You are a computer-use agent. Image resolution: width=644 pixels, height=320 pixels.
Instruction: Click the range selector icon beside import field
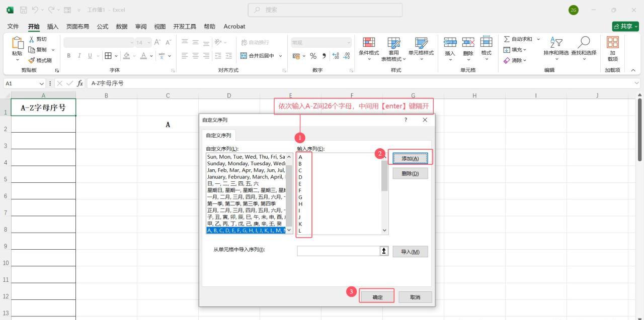(x=384, y=251)
